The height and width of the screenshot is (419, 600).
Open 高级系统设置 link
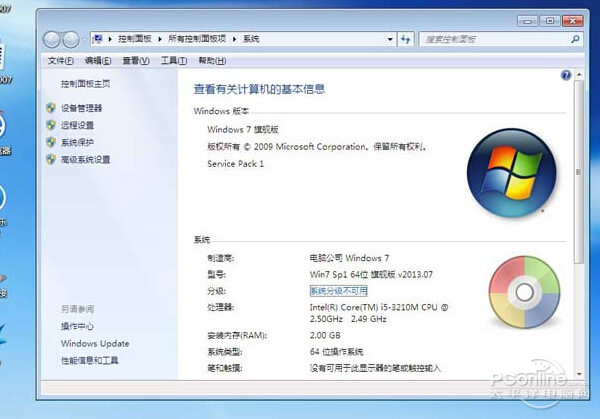coord(85,160)
